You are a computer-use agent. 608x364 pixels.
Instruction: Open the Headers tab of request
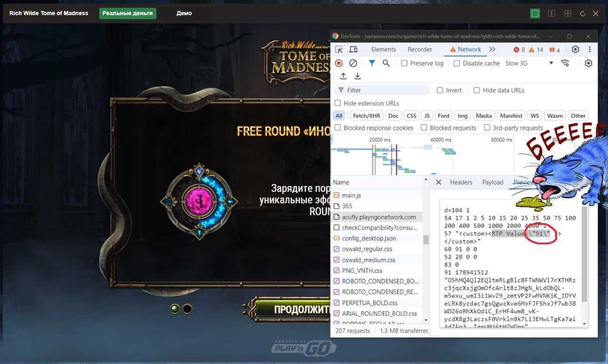pyautogui.click(x=461, y=182)
